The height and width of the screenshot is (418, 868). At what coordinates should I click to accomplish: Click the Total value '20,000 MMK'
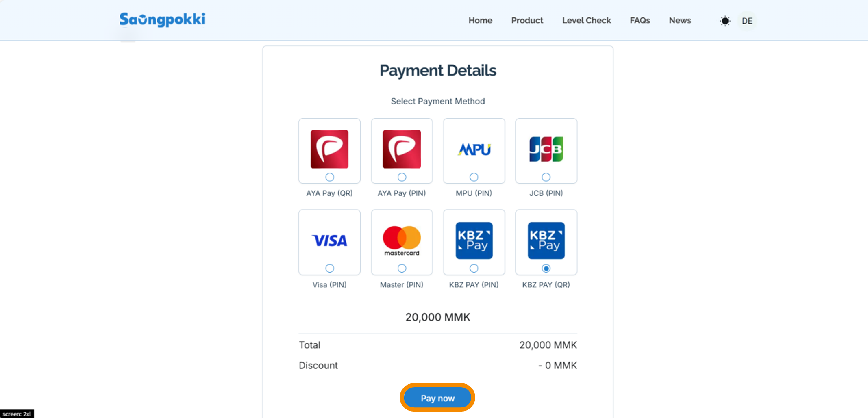click(x=548, y=345)
